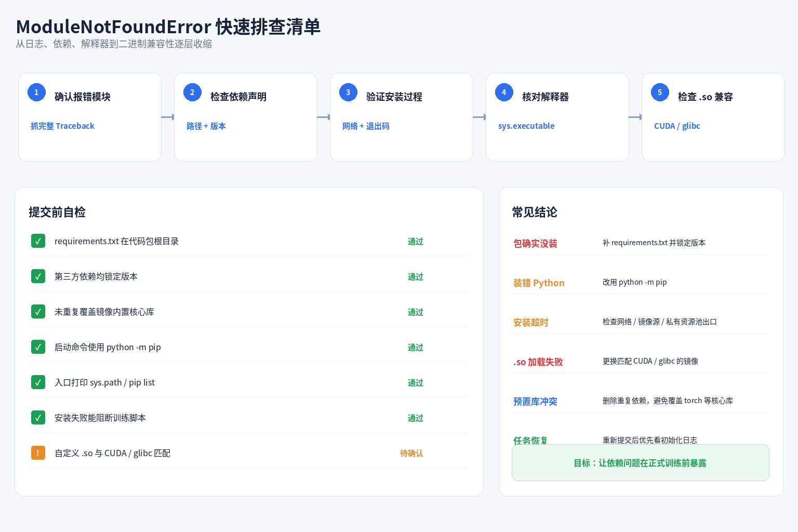Select the 确认报错模块 step title
Image resolution: width=798 pixels, height=532 pixels.
[x=83, y=97]
